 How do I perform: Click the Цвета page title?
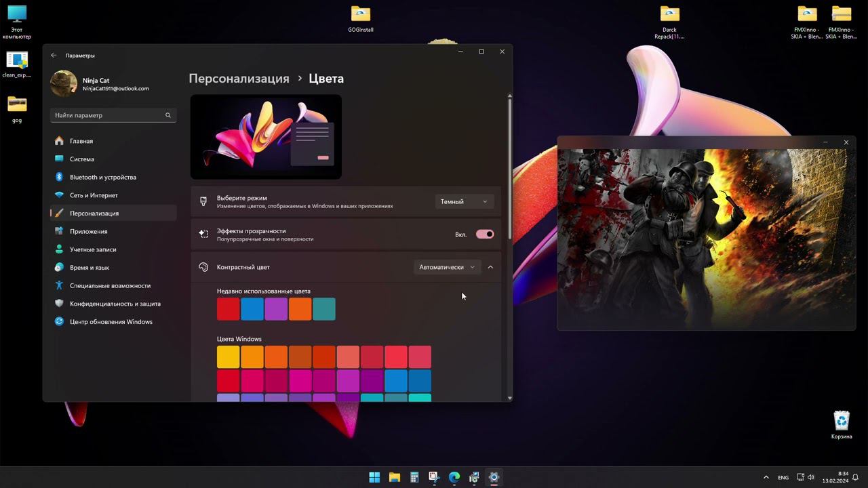pos(326,79)
